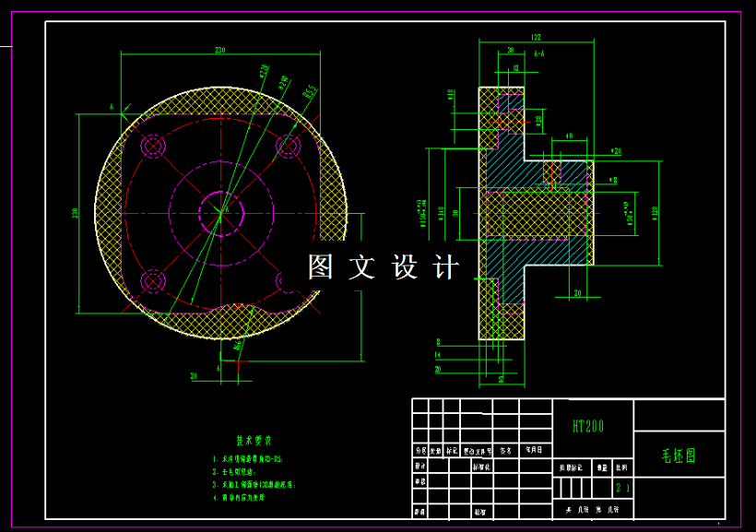This screenshot has width=756, height=532.
Task: Select technical requirement line number 2
Action: (x=235, y=472)
